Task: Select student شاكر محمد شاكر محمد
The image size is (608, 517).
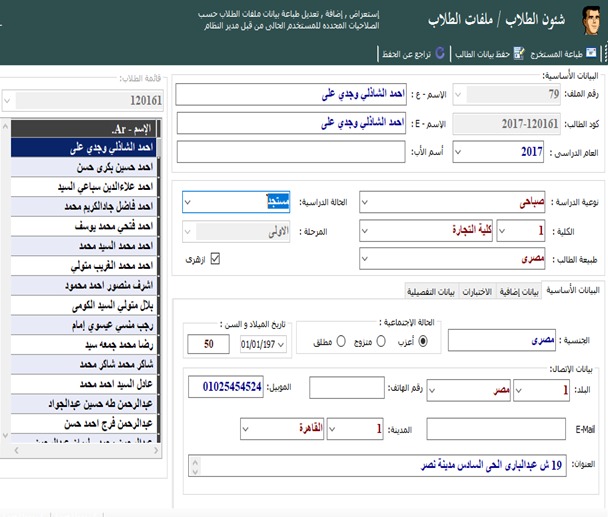Action: 84,364
